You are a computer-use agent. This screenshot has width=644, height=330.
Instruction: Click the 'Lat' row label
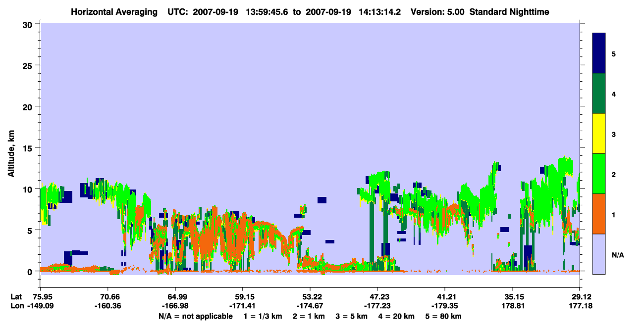tap(16, 297)
